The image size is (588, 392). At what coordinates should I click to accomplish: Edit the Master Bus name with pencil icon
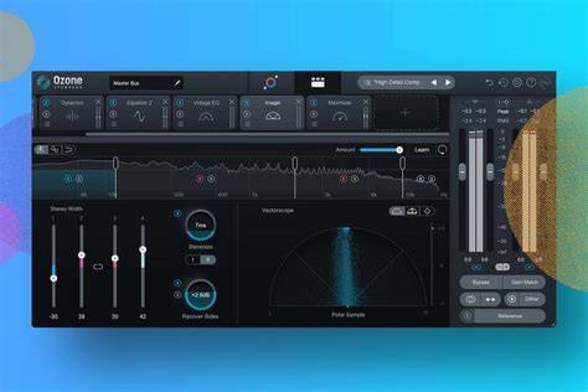177,83
